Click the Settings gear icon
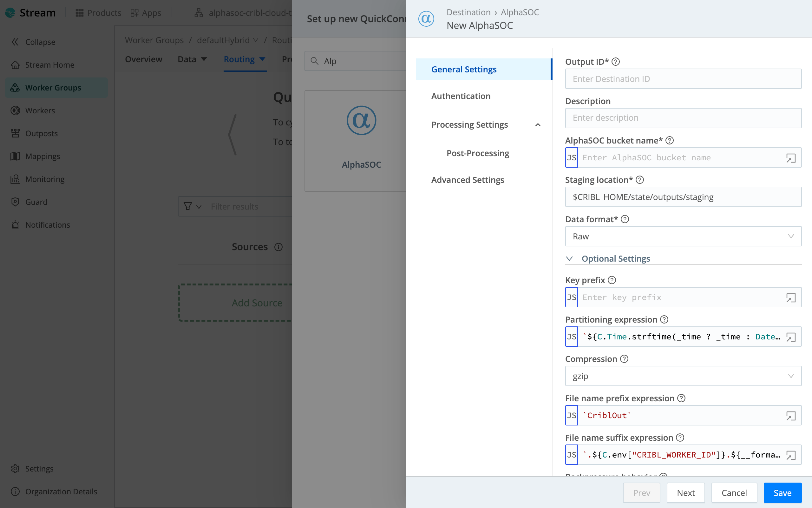Viewport: 812px width, 508px height. coord(15,469)
